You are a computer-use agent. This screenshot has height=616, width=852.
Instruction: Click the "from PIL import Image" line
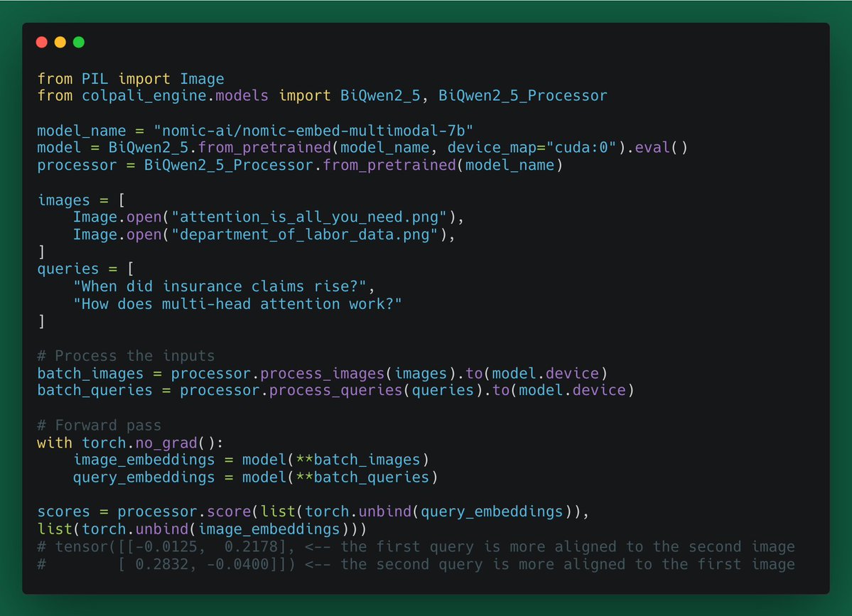131,78
